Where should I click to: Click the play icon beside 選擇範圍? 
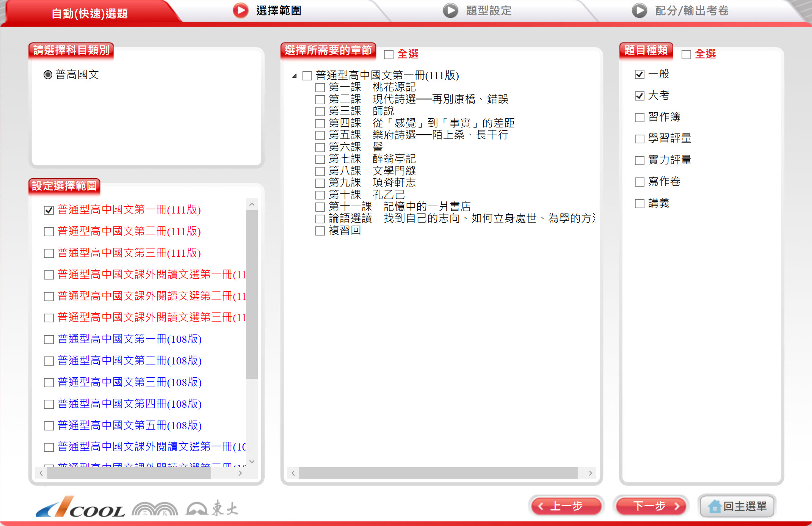point(240,11)
